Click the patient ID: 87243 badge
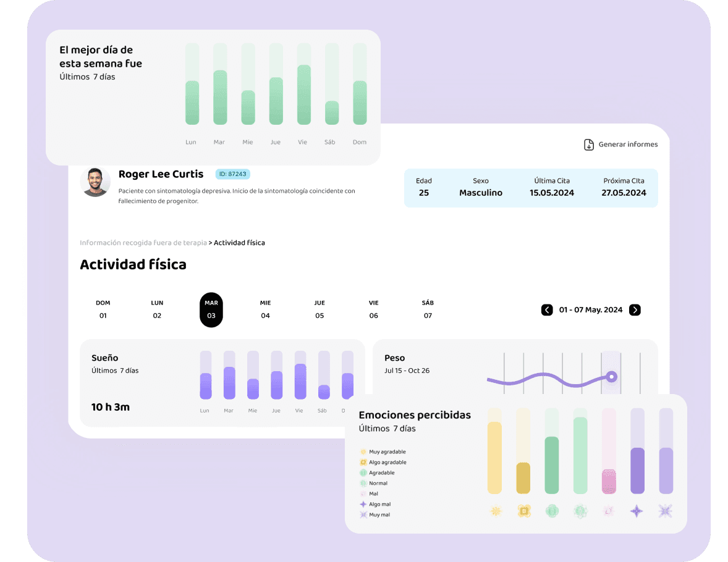Screen dimensions: 728x562 [x=233, y=174]
